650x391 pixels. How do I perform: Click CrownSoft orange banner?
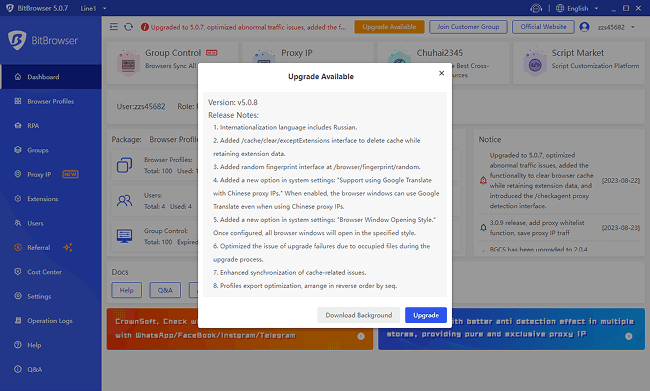pyautogui.click(x=240, y=329)
